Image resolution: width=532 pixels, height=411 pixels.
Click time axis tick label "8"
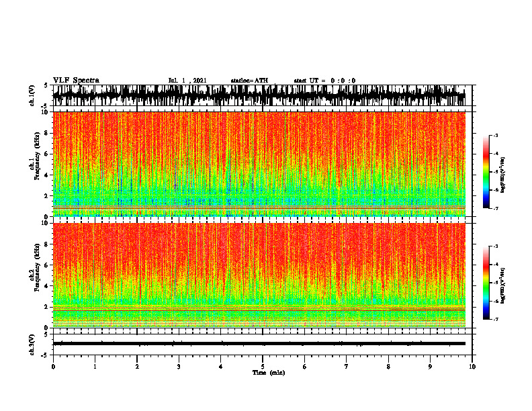click(388, 367)
